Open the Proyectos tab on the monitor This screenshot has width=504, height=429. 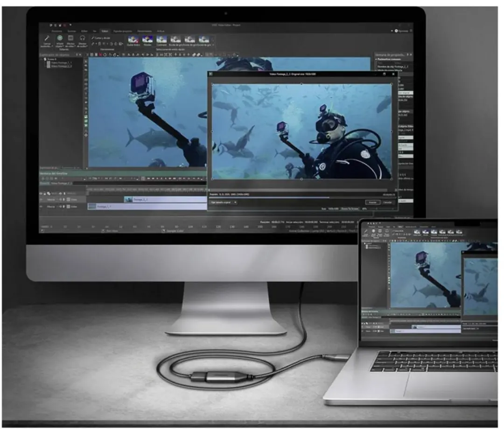tap(56, 31)
